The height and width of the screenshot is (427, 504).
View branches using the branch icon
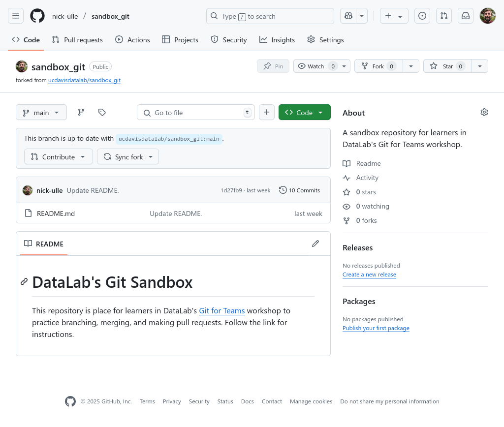click(81, 113)
